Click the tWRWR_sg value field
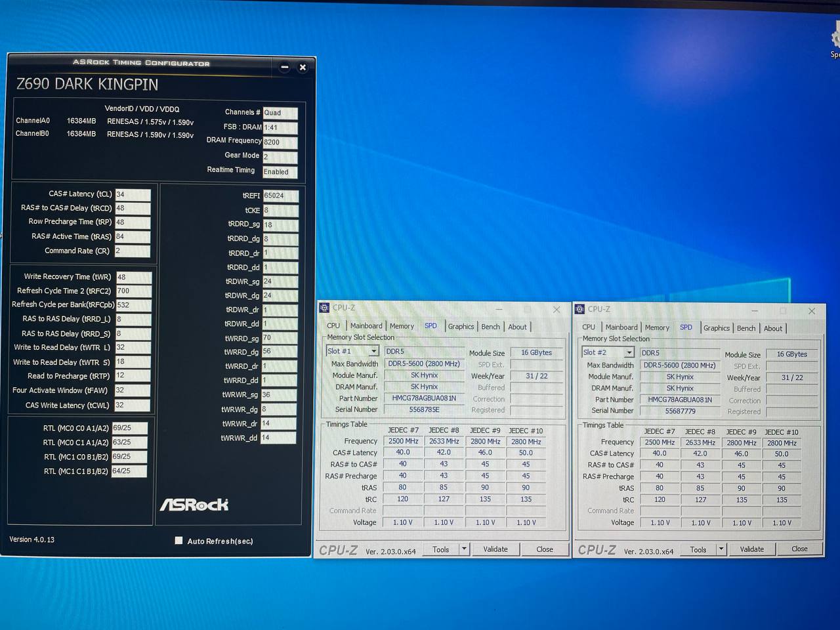This screenshot has width=840, height=630. point(279,395)
